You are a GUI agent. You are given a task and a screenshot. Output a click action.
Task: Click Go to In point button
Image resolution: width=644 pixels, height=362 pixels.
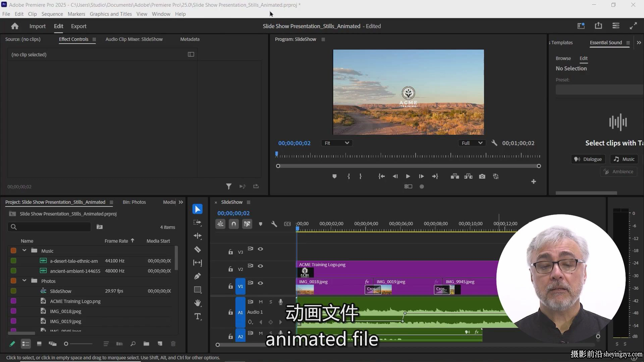[381, 176]
